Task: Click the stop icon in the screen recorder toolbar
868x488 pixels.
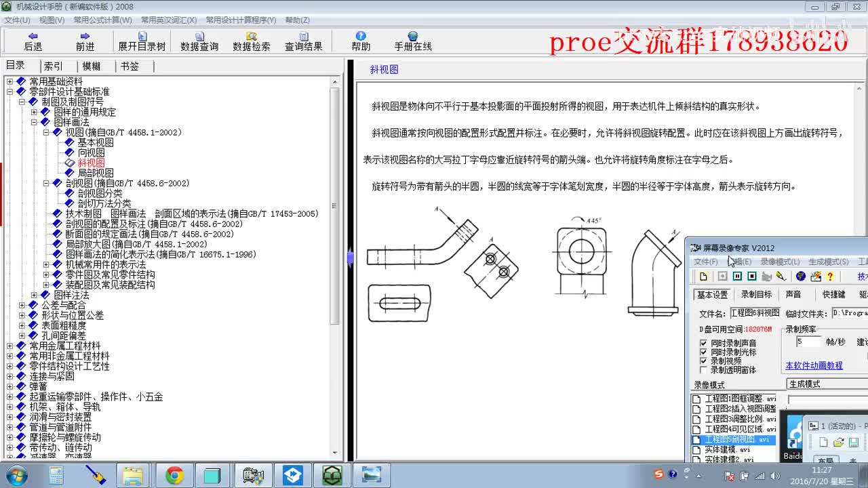Action: point(752,277)
